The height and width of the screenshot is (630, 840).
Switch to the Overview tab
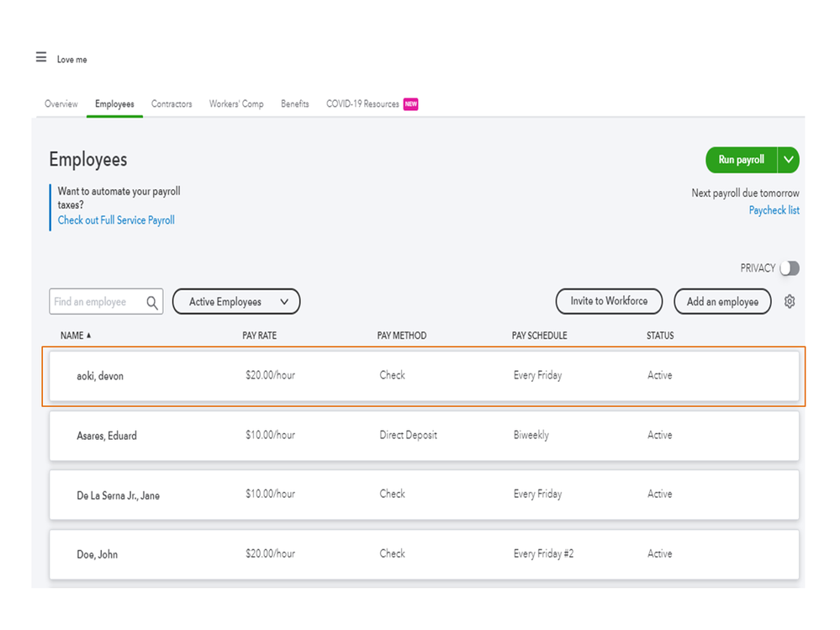(61, 104)
